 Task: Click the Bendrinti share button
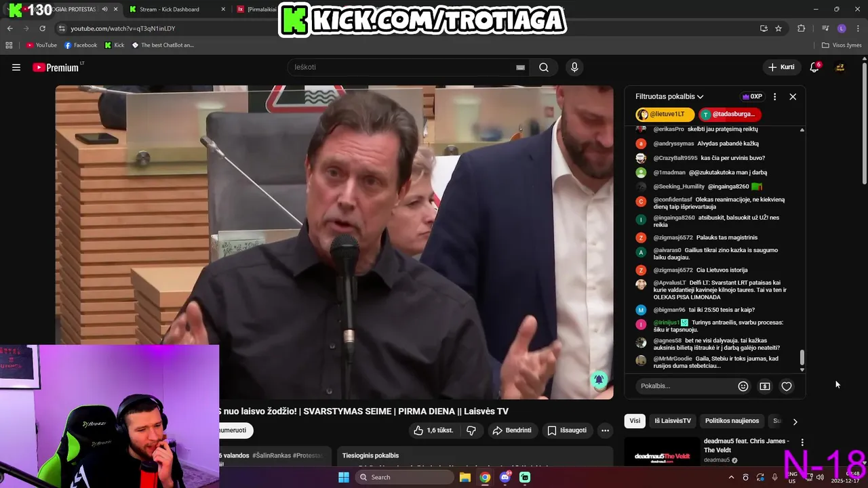tap(512, 430)
